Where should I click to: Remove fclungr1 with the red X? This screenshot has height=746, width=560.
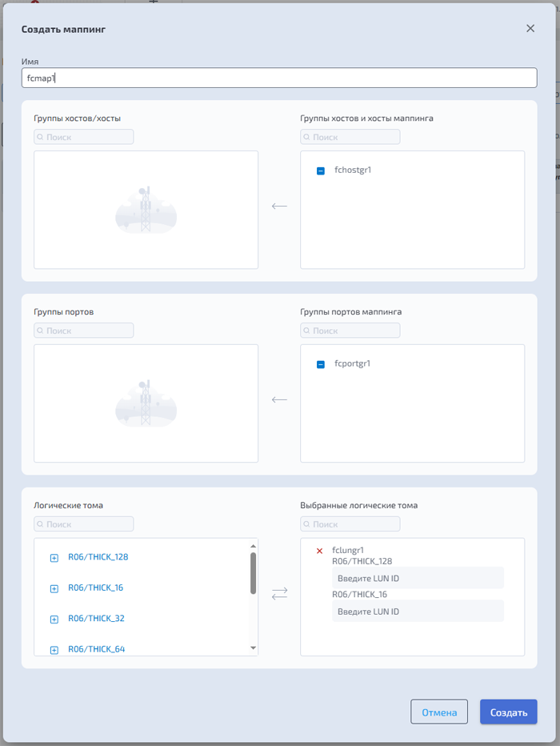(x=319, y=551)
